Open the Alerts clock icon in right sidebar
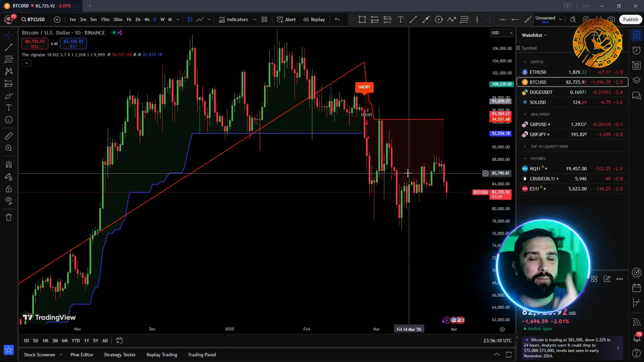 tap(636, 50)
